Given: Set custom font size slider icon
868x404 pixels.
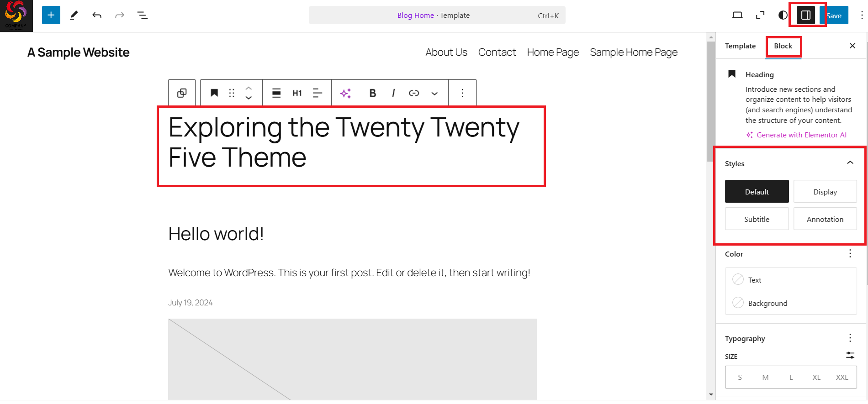Looking at the screenshot, I should click(850, 355).
